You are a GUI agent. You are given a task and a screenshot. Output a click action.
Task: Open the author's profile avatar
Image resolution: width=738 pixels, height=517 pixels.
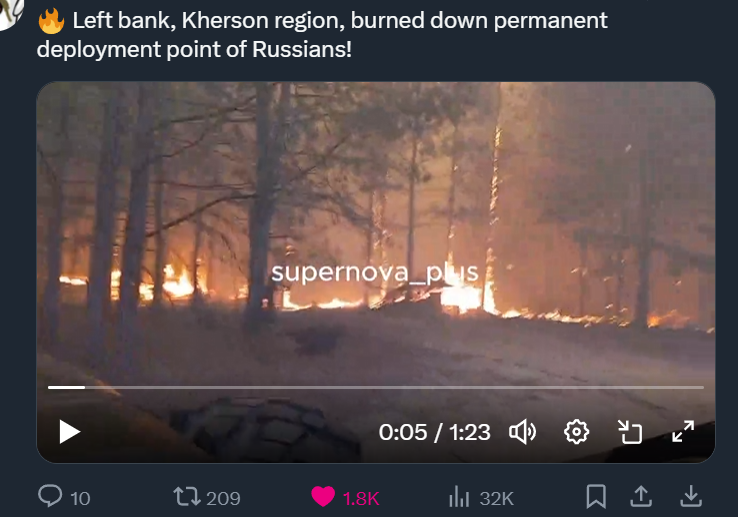click(10, 12)
